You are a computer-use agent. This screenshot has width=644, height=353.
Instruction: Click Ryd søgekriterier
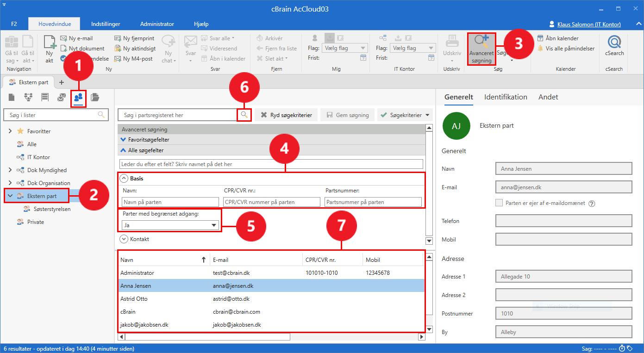[286, 115]
